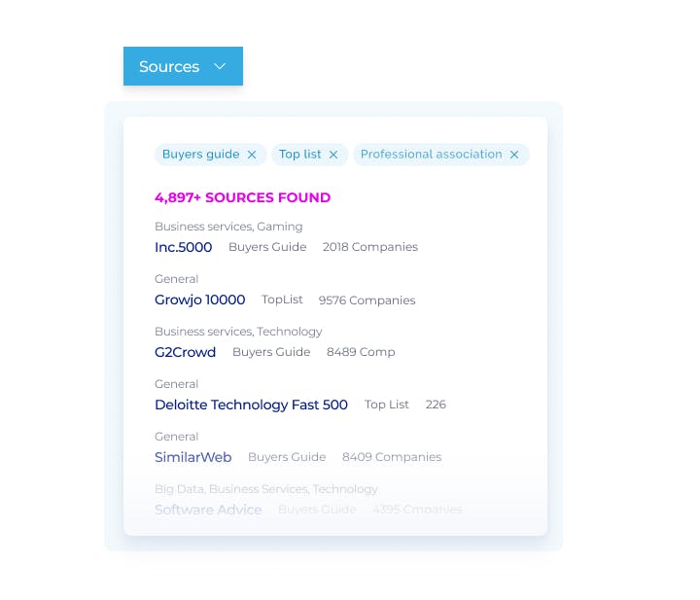Click the 4,897+ Sources Found heading
Viewport: 700px width, 600px height.
pos(242,197)
